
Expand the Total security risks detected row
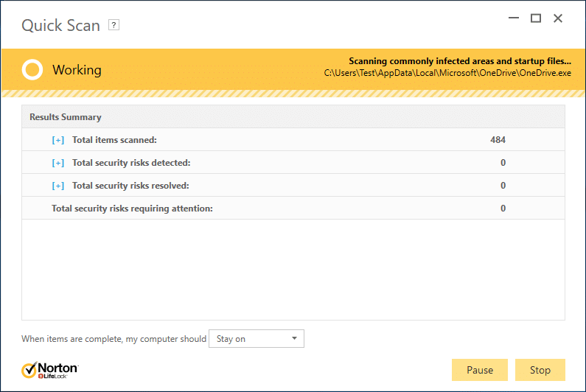(58, 163)
